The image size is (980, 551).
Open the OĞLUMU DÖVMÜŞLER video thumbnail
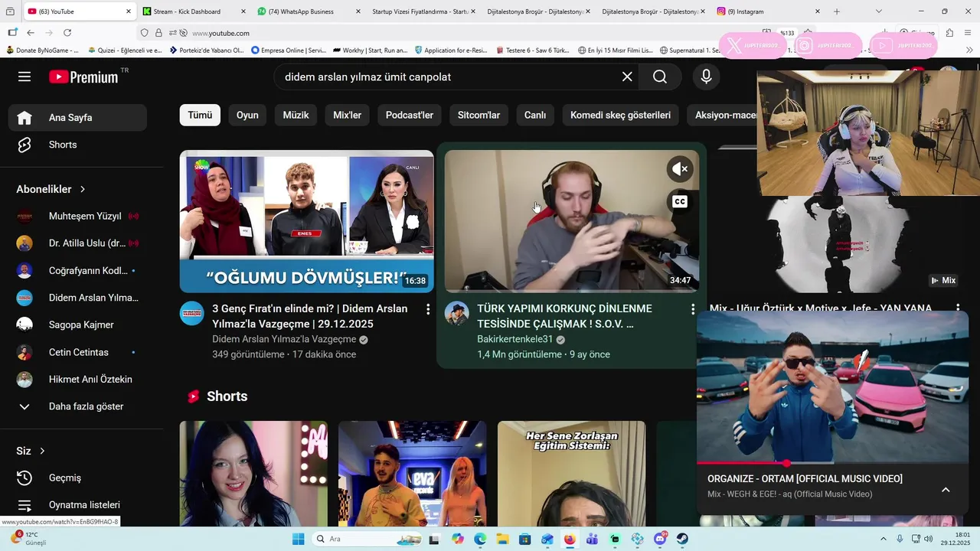[306, 221]
